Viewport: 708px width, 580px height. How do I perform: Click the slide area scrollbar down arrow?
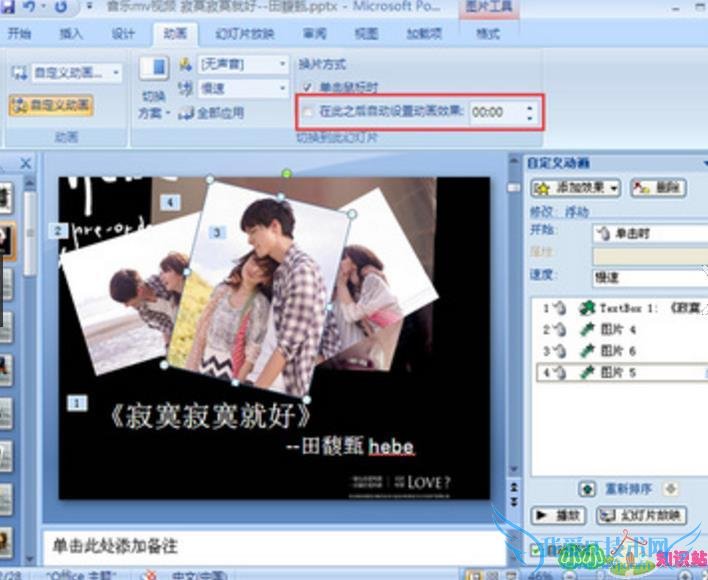click(514, 470)
